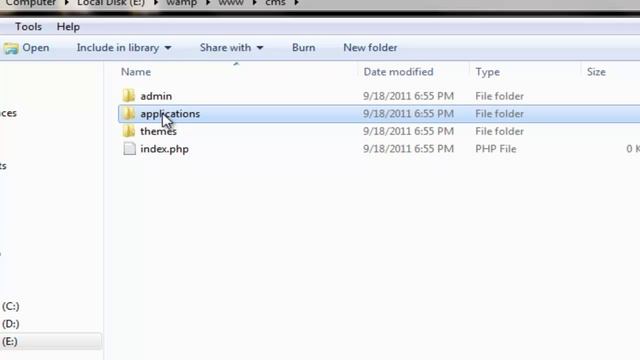Click themes row's date modified value

[x=408, y=131]
